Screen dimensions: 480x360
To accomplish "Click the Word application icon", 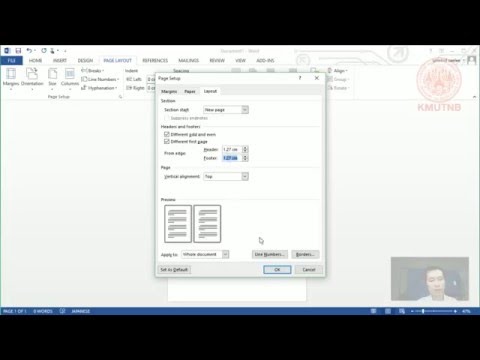I will pos(7,51).
